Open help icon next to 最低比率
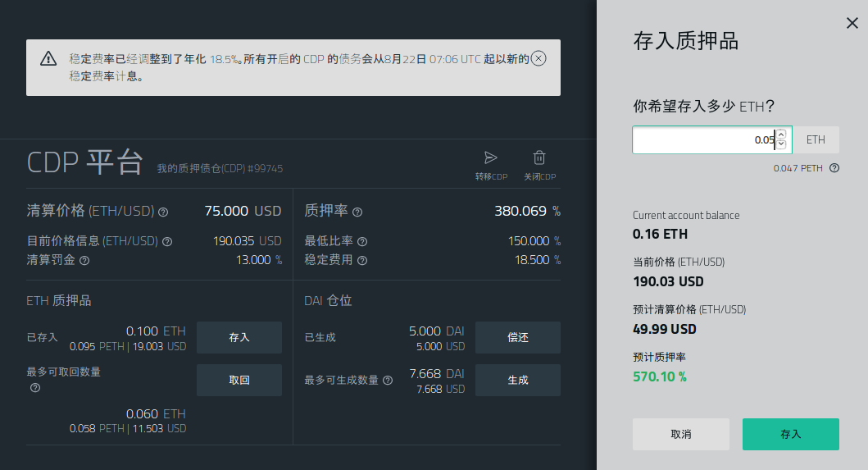Screen dimensions: 868x470 point(362,242)
